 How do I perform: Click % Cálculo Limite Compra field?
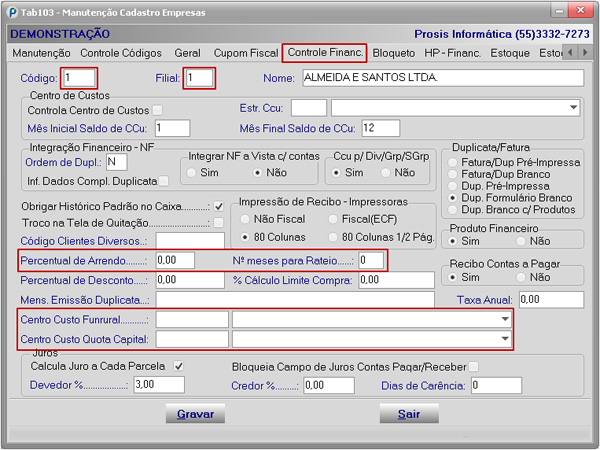[396, 280]
